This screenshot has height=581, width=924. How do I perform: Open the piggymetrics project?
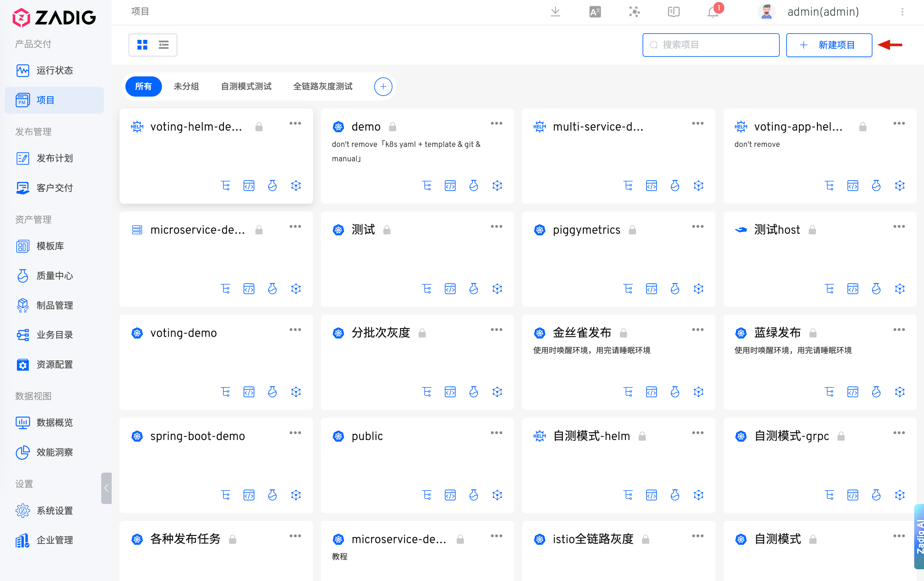[x=586, y=230]
